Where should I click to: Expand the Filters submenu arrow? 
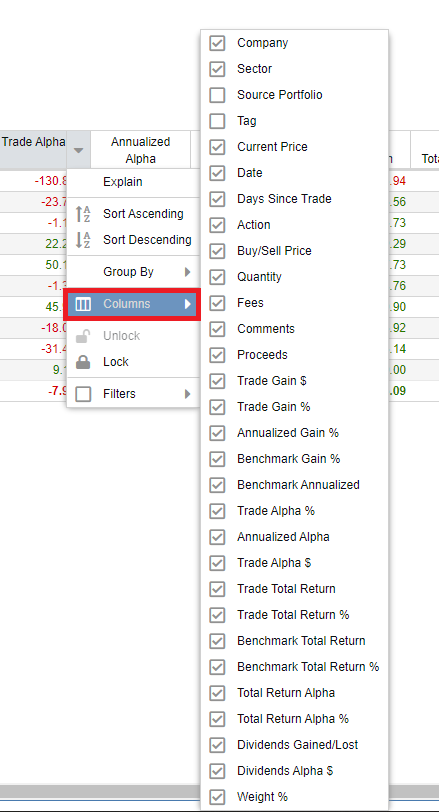[x=188, y=394]
